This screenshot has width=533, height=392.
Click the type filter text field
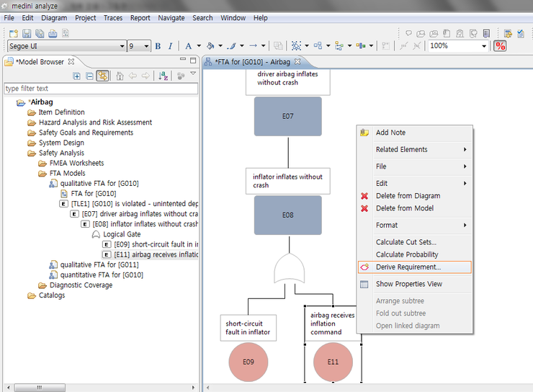tap(101, 89)
